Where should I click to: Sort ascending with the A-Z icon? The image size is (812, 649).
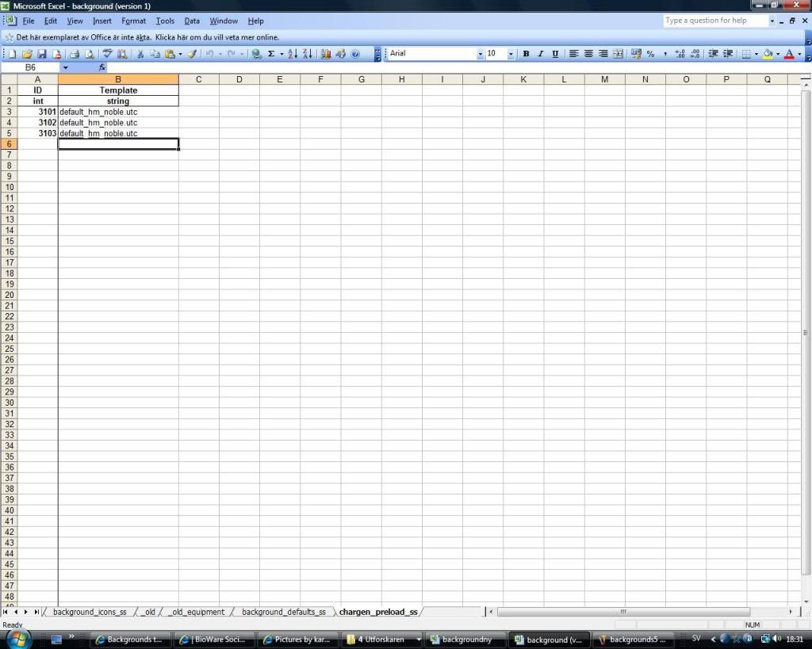pyautogui.click(x=292, y=54)
